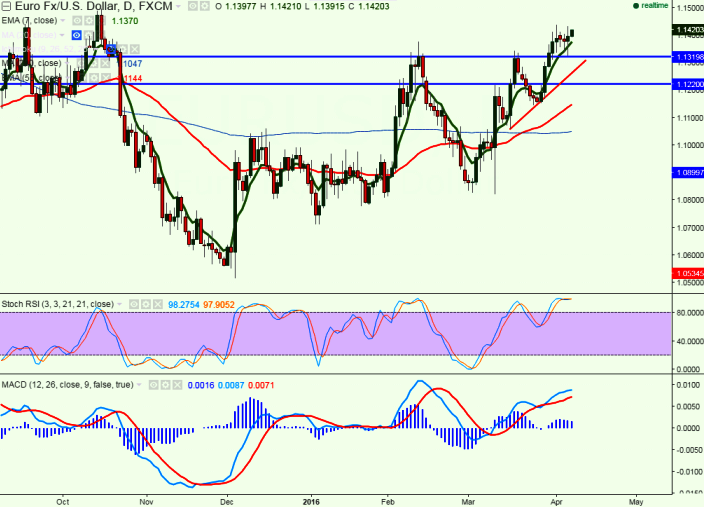The image size is (704, 509).
Task: Click the green realtime status indicator
Action: click(x=650, y=6)
